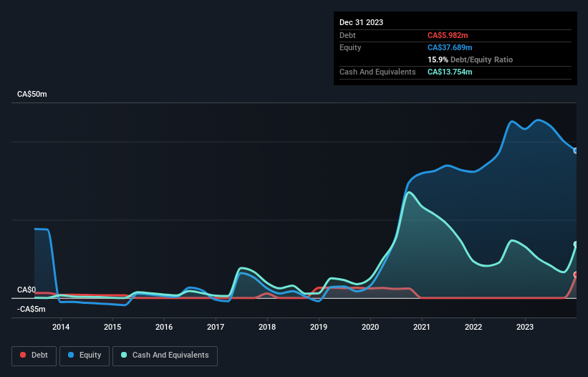Click the CA$5.982m debt value in tooltip
This screenshot has height=377, width=588.
(448, 35)
